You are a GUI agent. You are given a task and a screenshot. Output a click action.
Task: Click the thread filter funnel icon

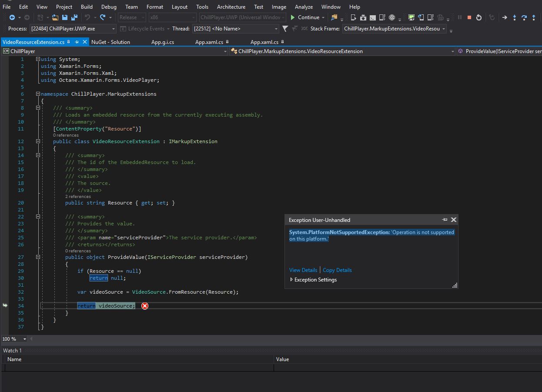[285, 29]
